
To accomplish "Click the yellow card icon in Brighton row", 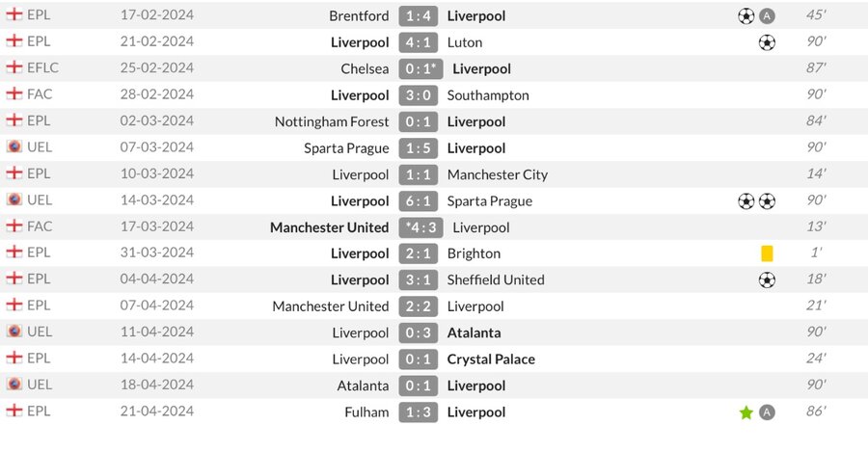I will (x=767, y=253).
